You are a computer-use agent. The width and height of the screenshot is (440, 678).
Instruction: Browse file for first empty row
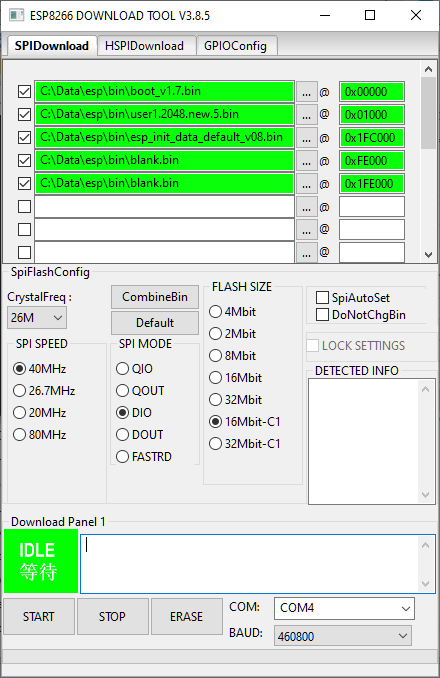pos(306,207)
